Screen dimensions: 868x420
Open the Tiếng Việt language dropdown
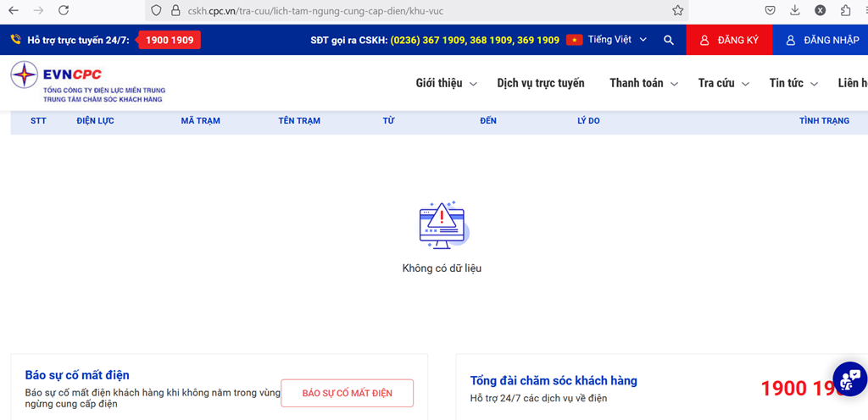617,39
